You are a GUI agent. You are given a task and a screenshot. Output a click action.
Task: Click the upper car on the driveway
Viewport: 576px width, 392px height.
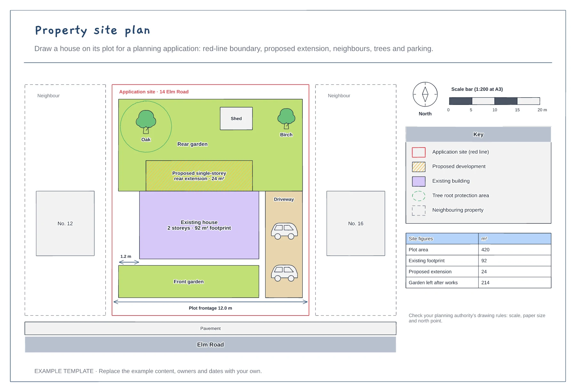coord(284,231)
